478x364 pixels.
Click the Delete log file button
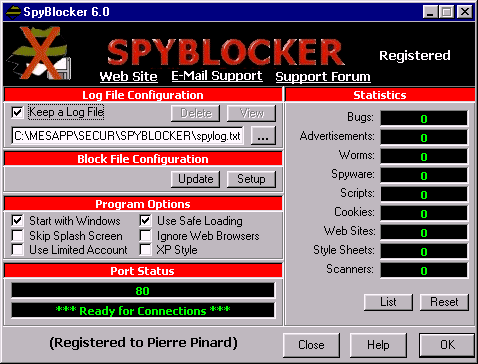tap(196, 113)
